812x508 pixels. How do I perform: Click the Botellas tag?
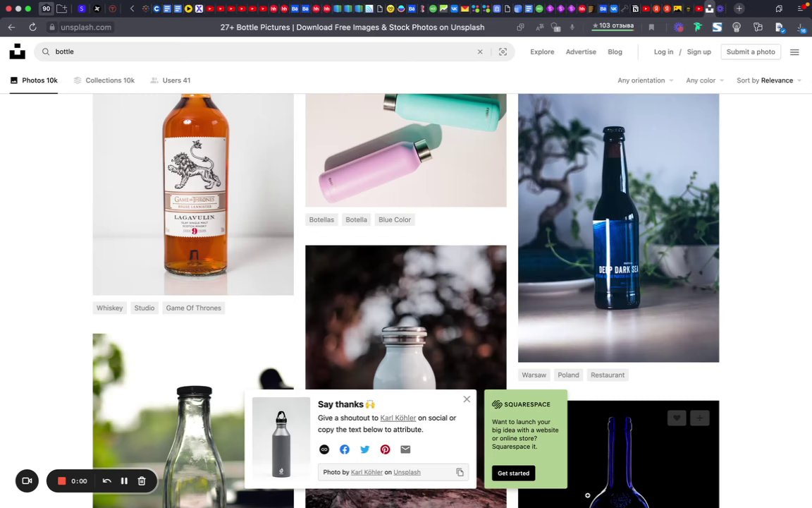pyautogui.click(x=321, y=220)
